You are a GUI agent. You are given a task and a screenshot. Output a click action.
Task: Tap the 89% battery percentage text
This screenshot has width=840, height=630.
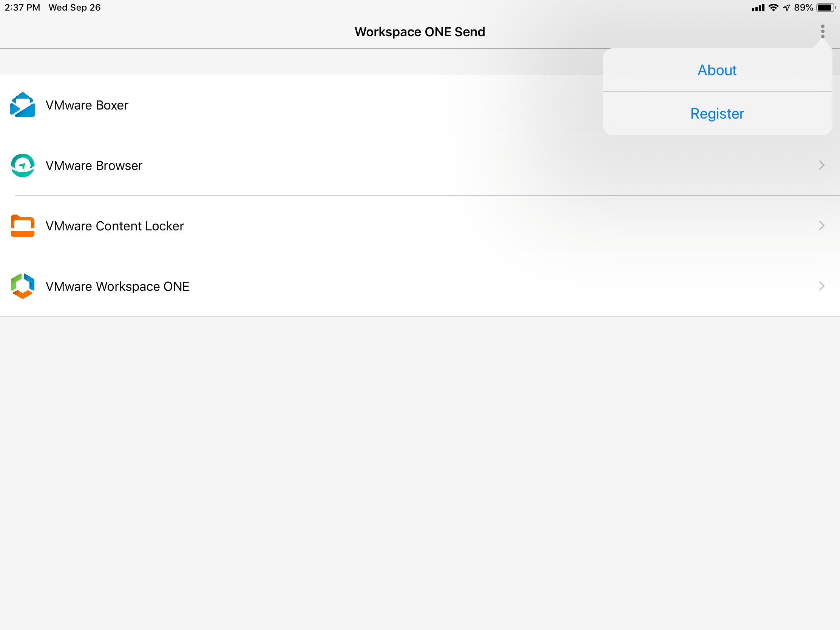(803, 8)
